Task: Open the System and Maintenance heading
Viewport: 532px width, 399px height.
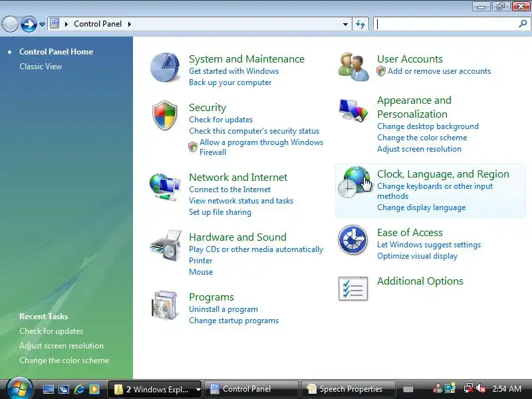Action: (247, 59)
